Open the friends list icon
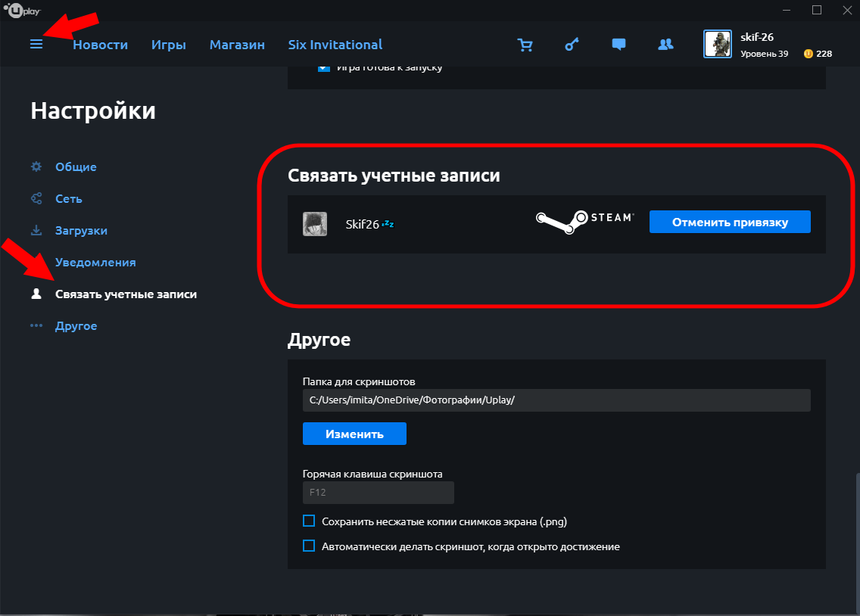 tap(665, 45)
